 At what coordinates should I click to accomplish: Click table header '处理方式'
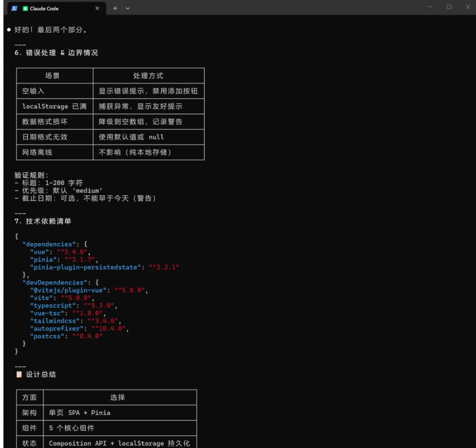click(x=149, y=76)
